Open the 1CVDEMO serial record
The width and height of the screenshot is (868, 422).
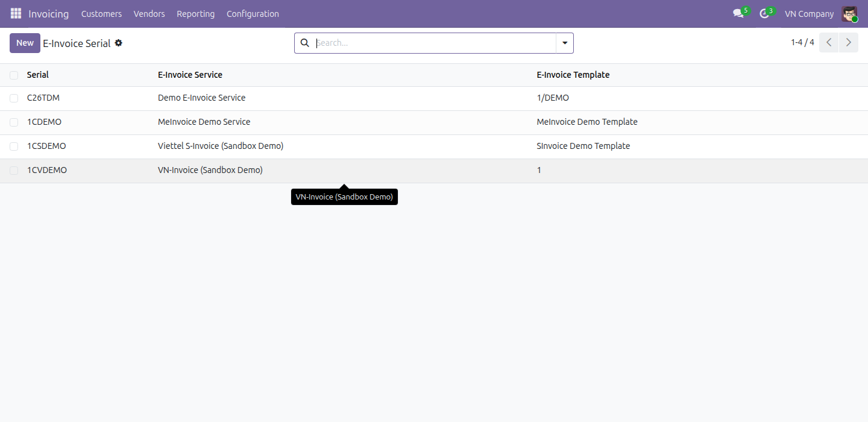[x=47, y=170]
